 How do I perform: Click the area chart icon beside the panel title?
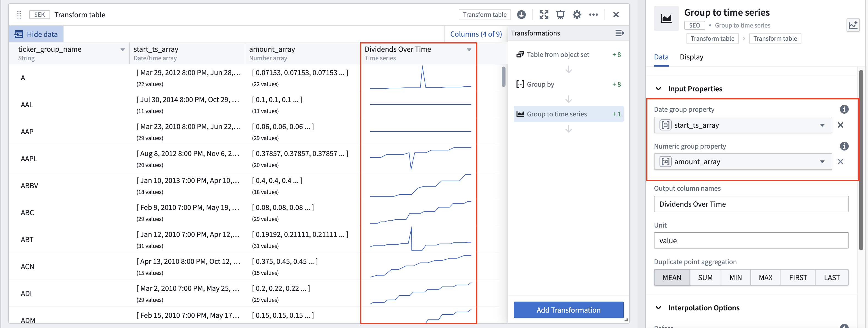666,18
